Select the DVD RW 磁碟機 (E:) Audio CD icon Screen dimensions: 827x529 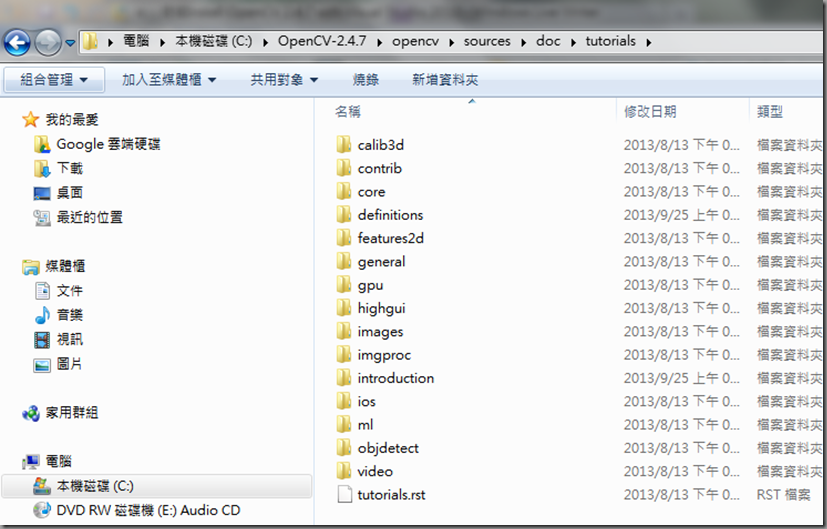click(x=42, y=510)
